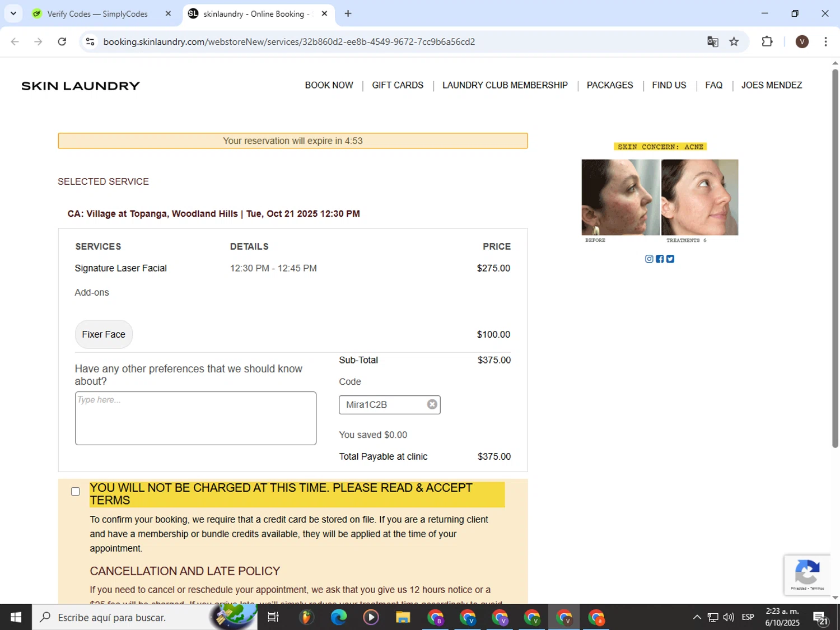Click the Sub-Total $375.00 value

[494, 360]
